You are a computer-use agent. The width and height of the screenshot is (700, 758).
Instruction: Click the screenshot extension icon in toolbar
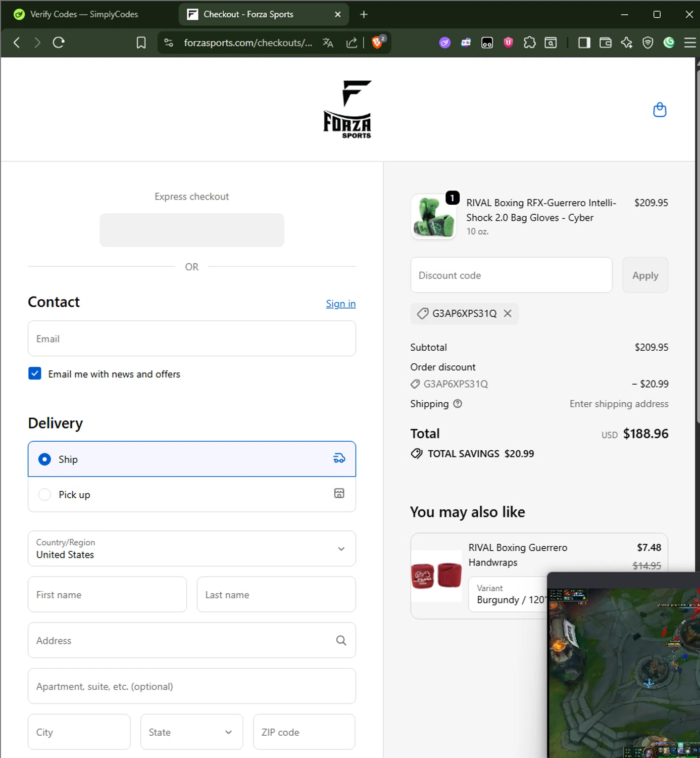click(x=551, y=43)
